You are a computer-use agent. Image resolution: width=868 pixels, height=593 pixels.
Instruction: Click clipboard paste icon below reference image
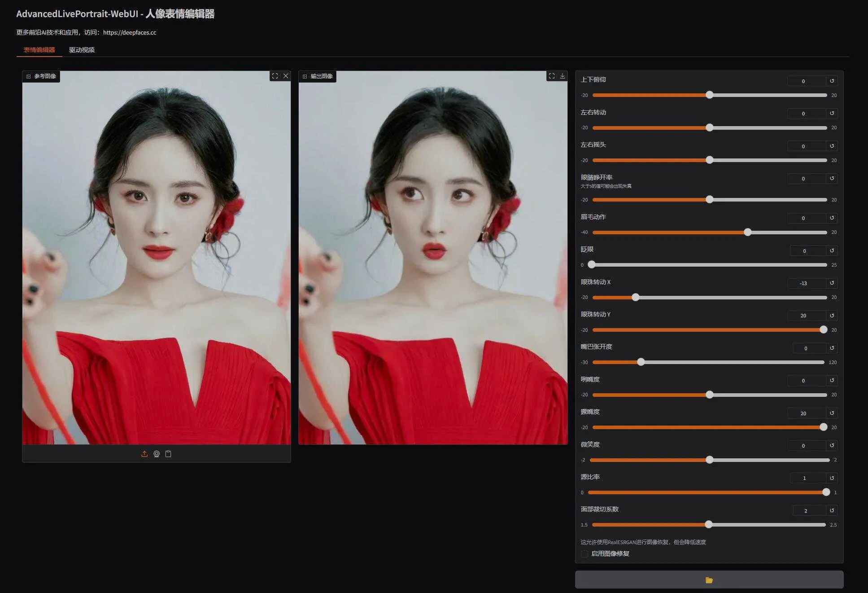[168, 454]
